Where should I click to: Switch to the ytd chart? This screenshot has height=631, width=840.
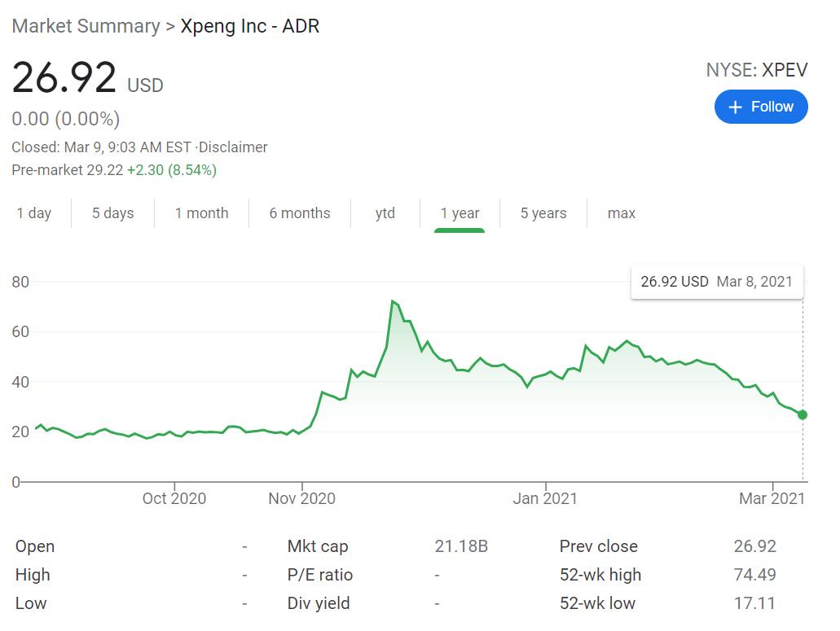(385, 213)
